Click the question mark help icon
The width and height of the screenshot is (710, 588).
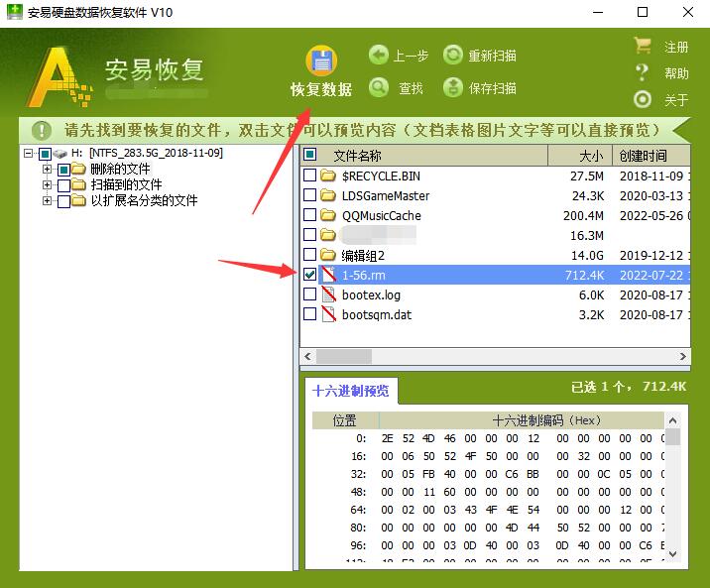pyautogui.click(x=642, y=72)
